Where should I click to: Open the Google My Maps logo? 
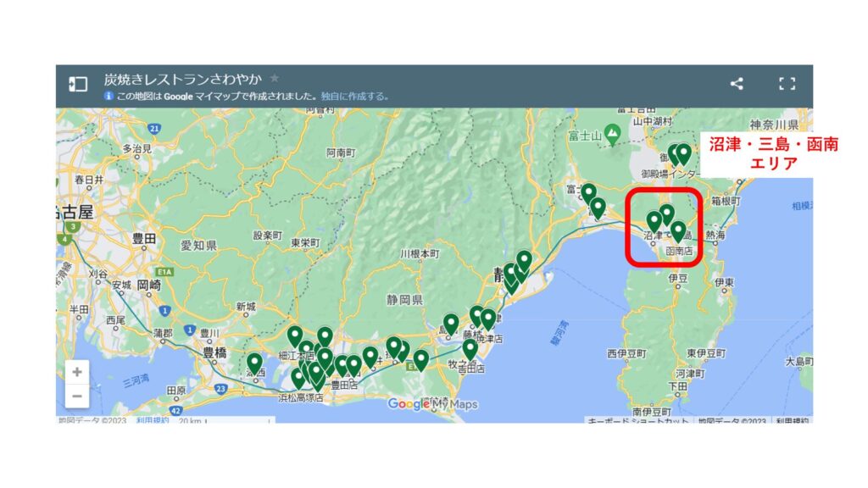click(x=432, y=404)
